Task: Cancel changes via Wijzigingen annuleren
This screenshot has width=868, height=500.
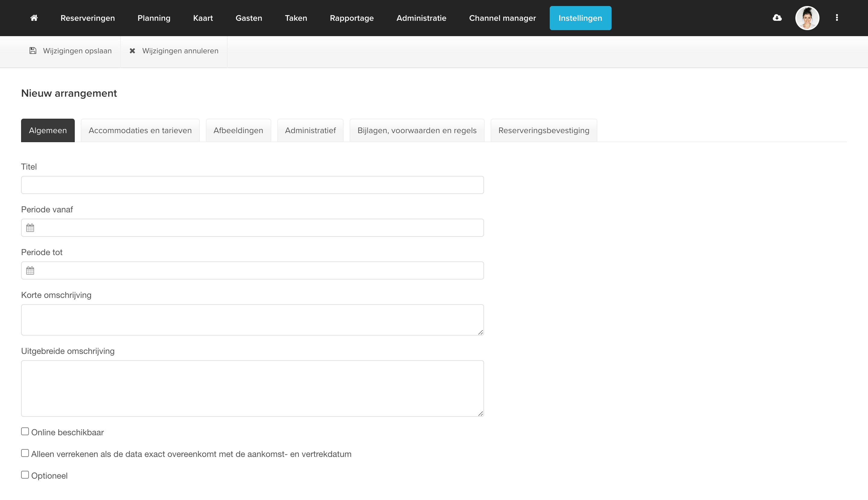Action: click(x=174, y=51)
